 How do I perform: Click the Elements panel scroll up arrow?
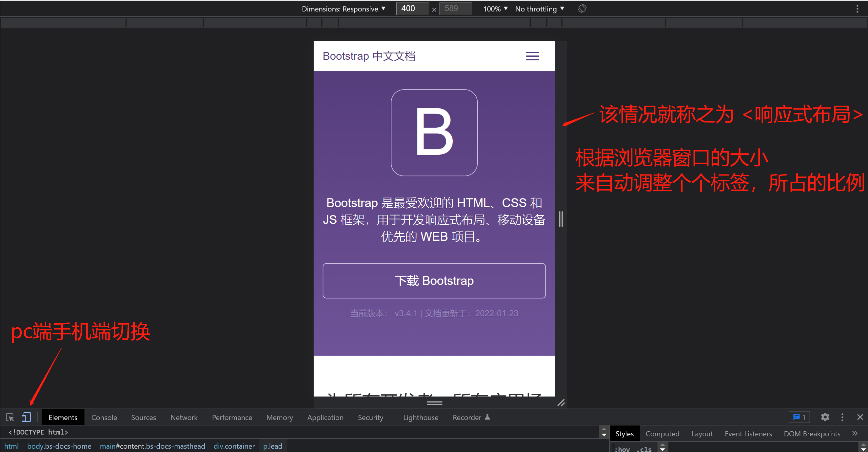pos(604,429)
